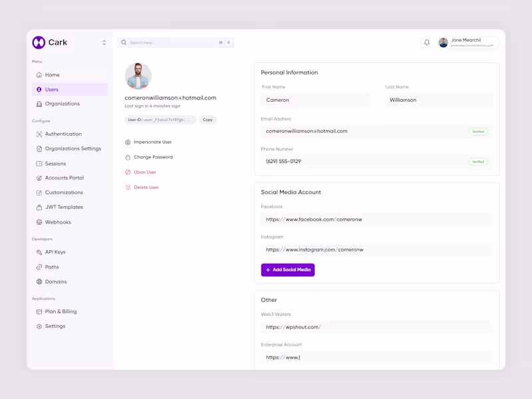532x399 pixels.
Task: Click the Customizations edit icon
Action: [x=39, y=192]
